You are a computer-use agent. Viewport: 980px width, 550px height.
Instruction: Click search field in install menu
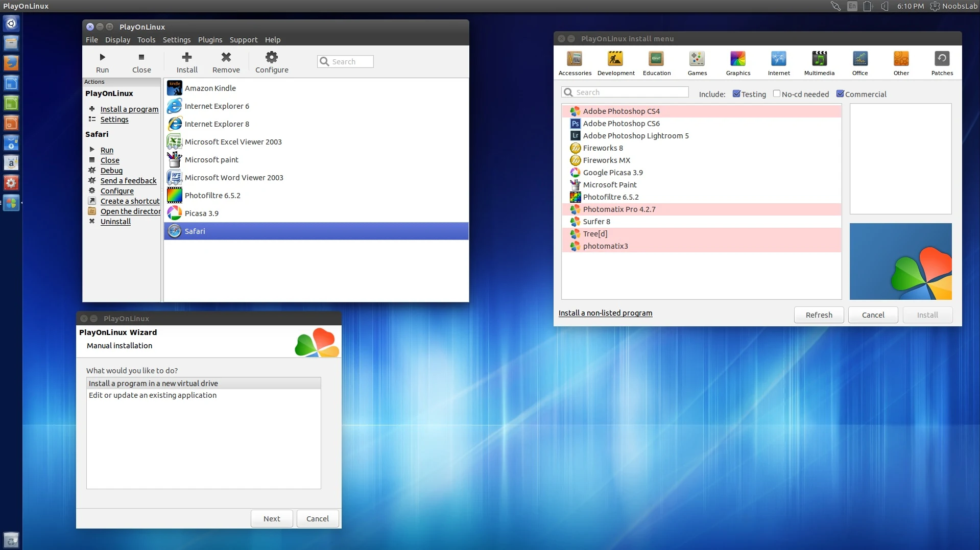click(625, 92)
